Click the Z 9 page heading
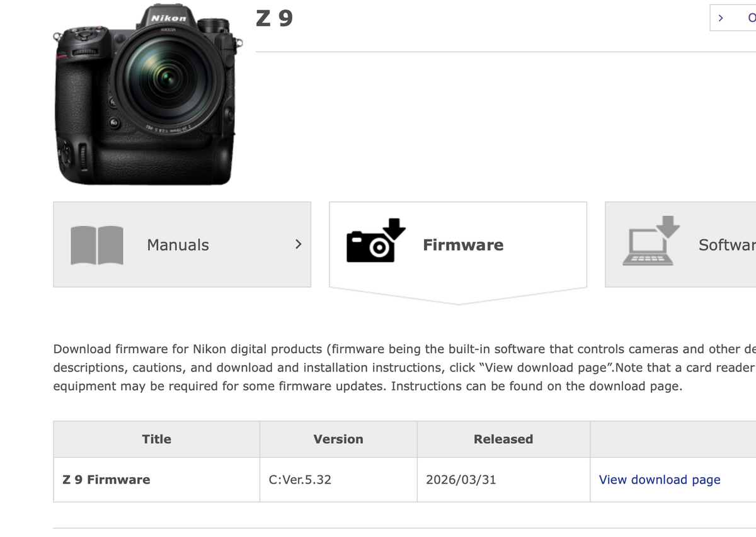 point(275,18)
